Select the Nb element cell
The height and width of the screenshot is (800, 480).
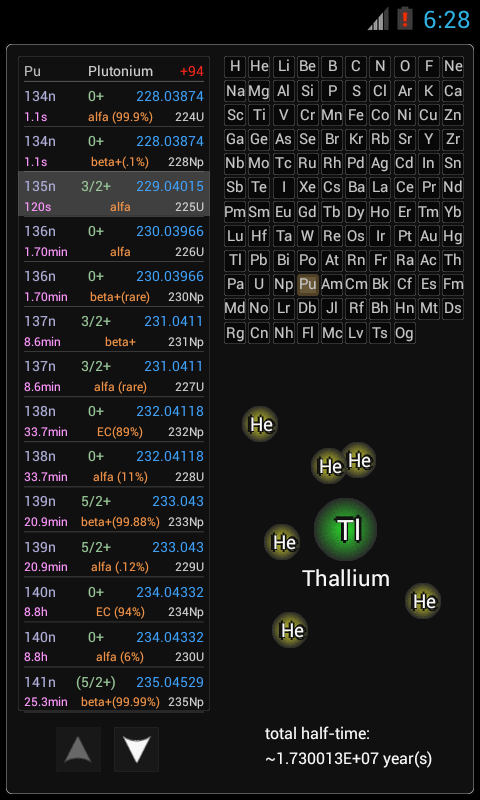coord(235,163)
